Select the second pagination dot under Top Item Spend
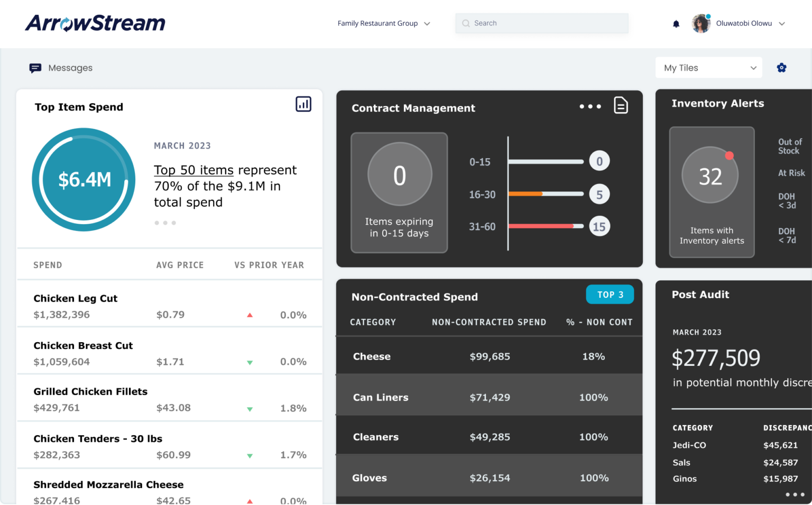Viewport: 812px width, 505px height. pyautogui.click(x=164, y=223)
